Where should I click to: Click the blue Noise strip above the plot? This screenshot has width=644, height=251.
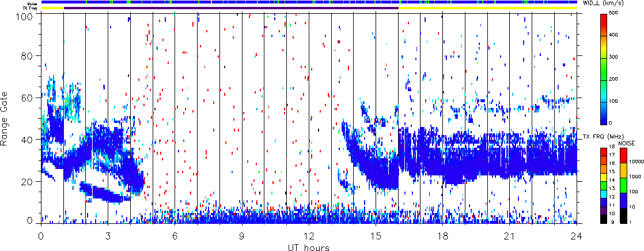[309, 2]
